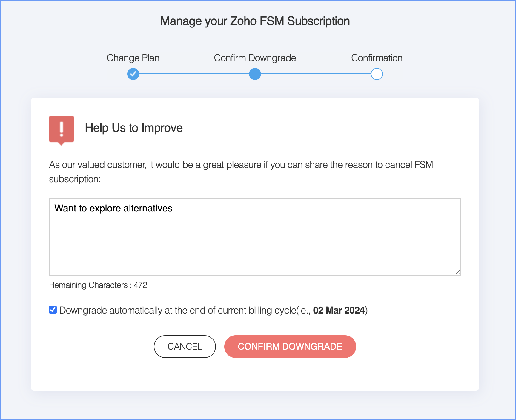Select the Confirm Downgrade step label

click(x=255, y=58)
